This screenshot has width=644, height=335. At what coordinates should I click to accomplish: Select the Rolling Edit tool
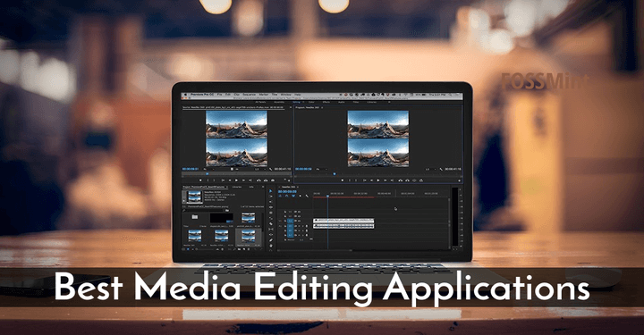point(271,213)
